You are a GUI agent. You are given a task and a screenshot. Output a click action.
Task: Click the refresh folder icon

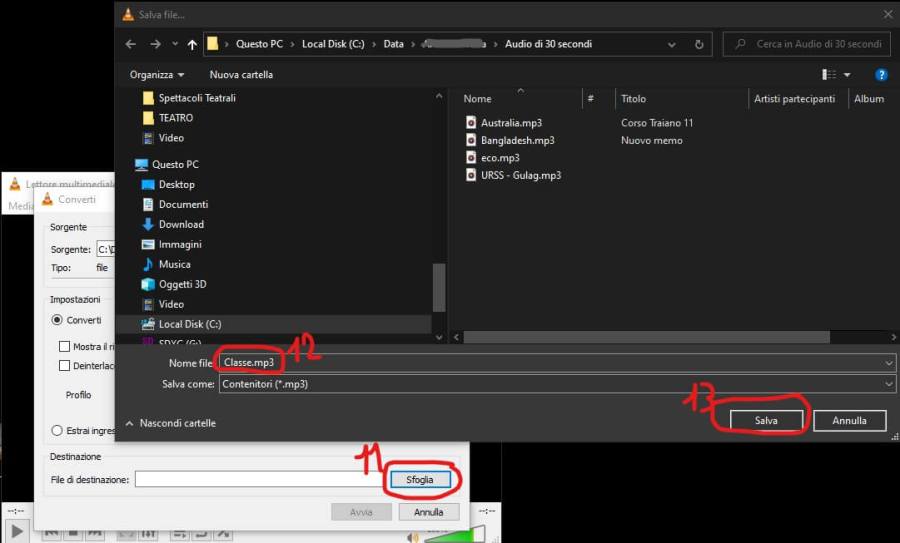pyautogui.click(x=700, y=44)
